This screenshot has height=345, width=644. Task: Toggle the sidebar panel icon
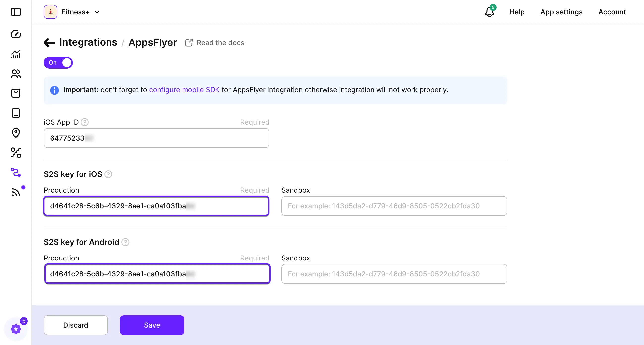coord(16,12)
